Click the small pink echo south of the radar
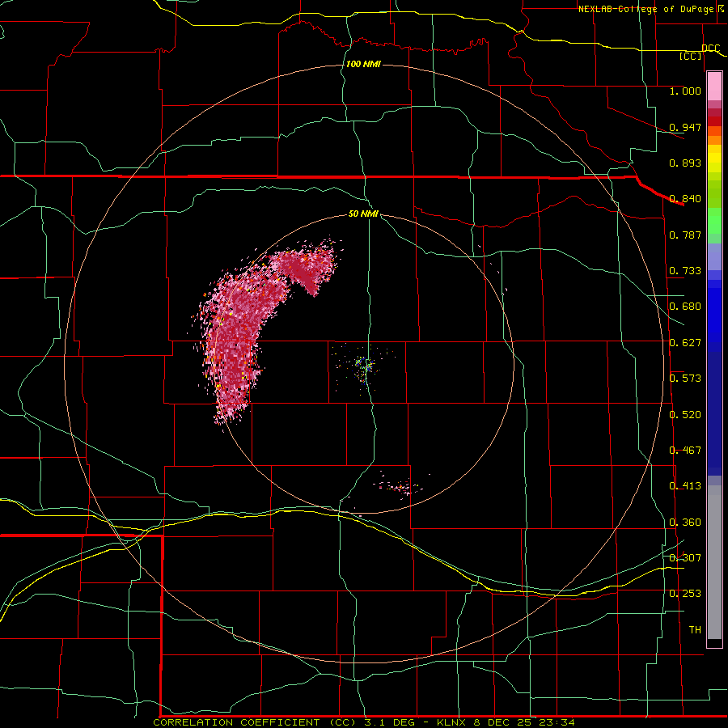Image resolution: width=728 pixels, height=728 pixels. pyautogui.click(x=400, y=485)
